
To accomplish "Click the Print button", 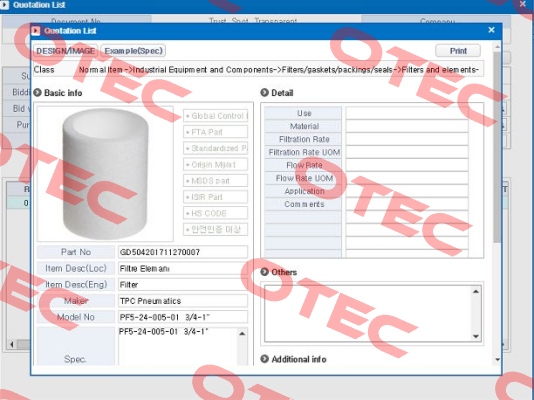I will pyautogui.click(x=458, y=51).
